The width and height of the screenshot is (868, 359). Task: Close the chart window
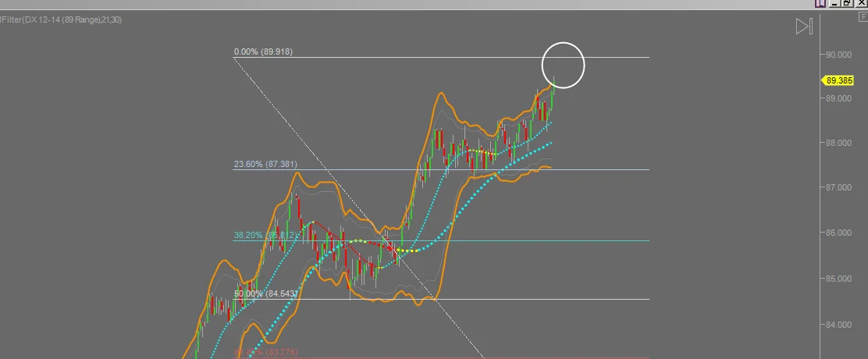click(x=861, y=3)
